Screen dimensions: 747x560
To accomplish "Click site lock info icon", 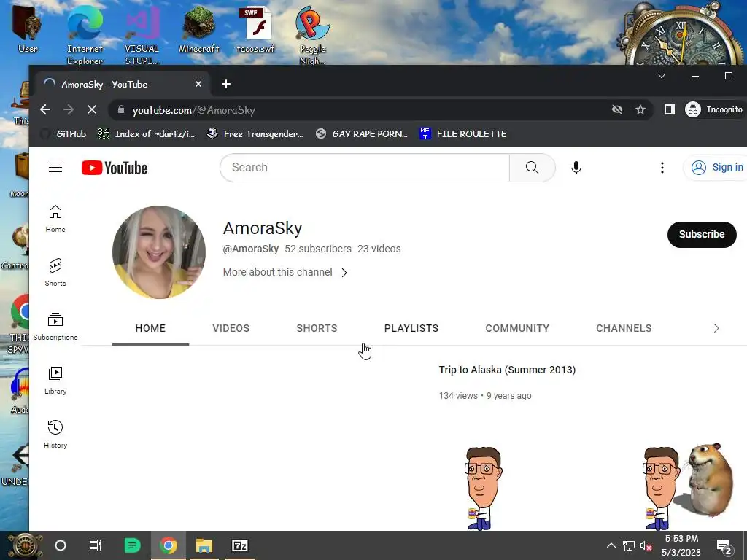I will (x=121, y=110).
